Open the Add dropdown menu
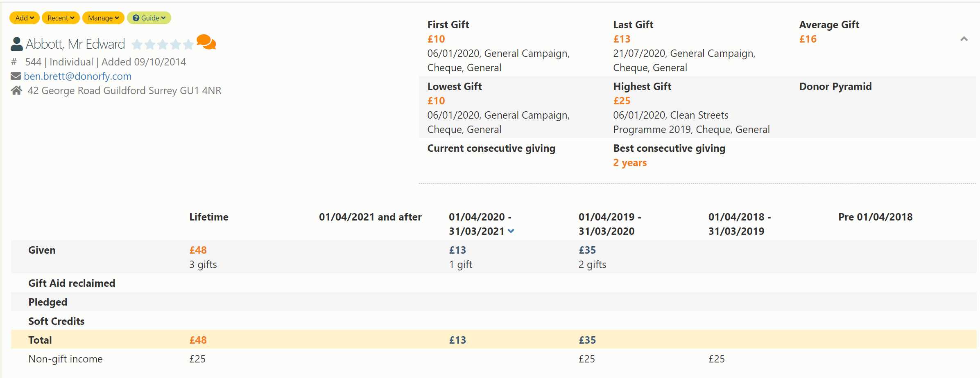This screenshot has width=980, height=378. point(25,18)
